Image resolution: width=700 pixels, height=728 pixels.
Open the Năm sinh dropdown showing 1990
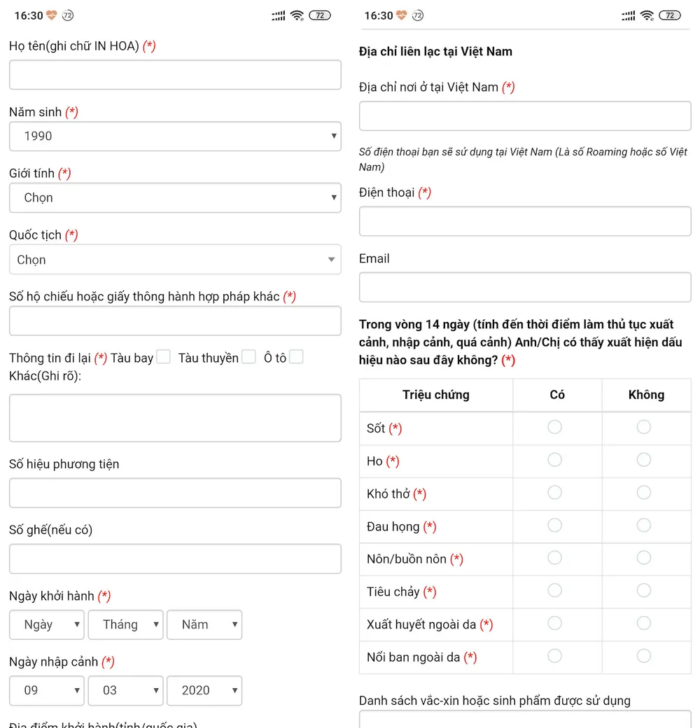[175, 136]
